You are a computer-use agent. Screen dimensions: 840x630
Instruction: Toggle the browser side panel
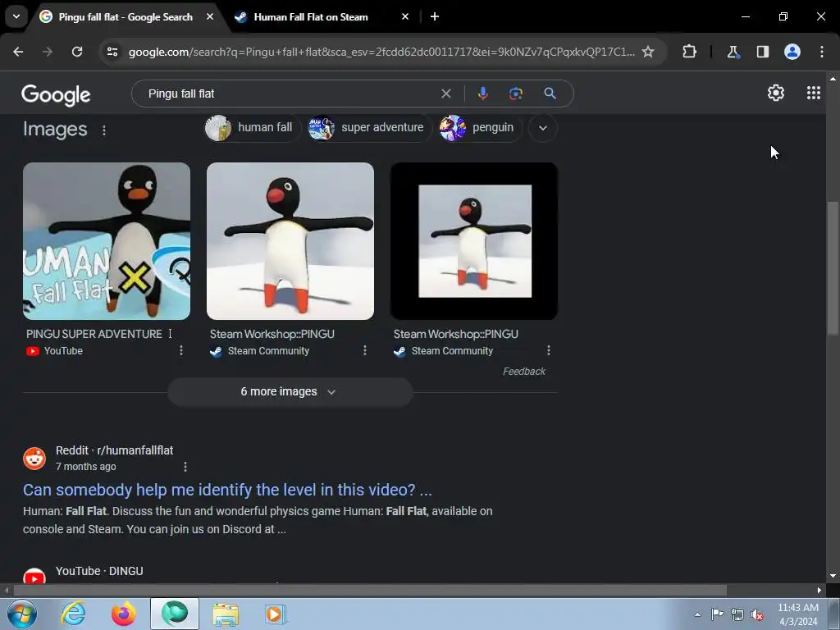762,52
